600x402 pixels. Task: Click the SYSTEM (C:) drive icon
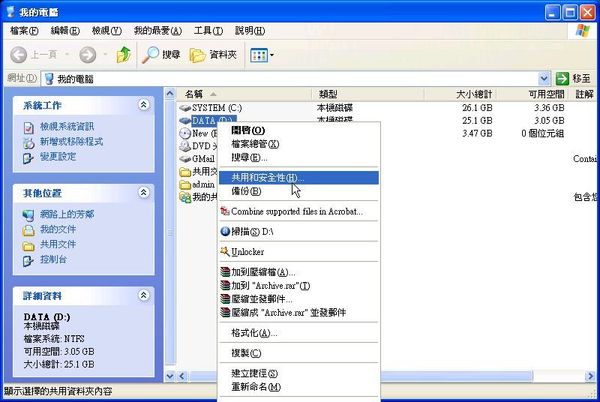185,108
